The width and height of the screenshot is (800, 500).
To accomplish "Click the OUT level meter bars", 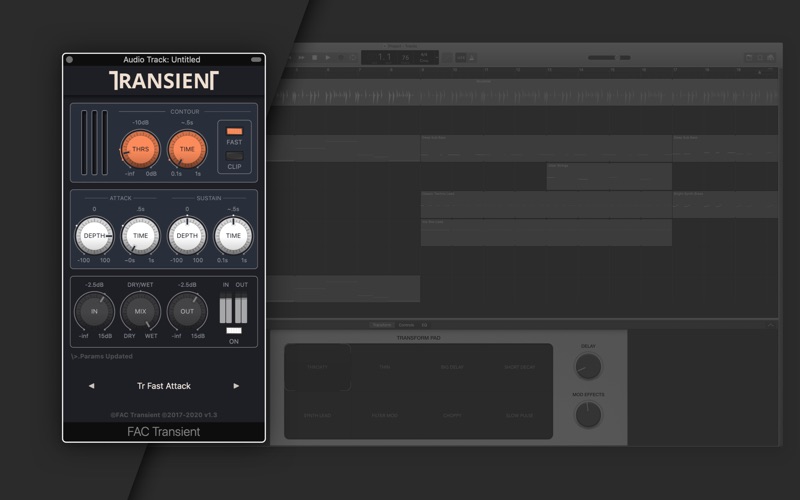I will click(241, 308).
